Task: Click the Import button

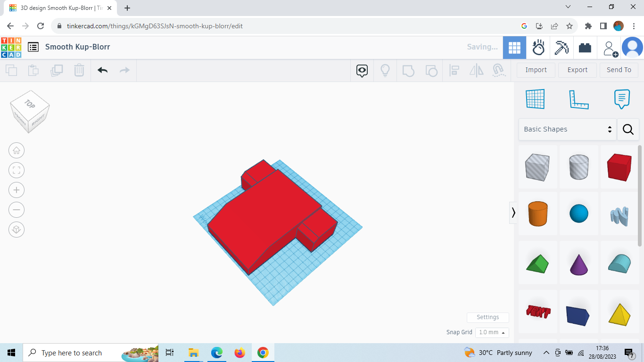Action: point(536,70)
